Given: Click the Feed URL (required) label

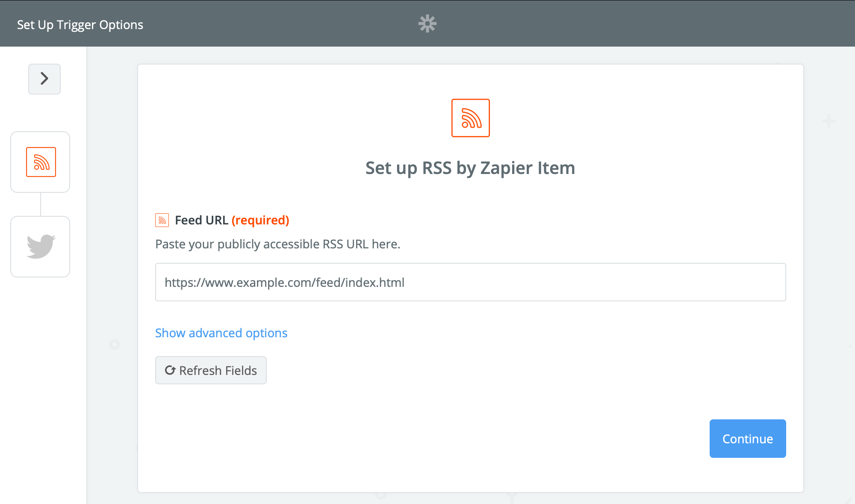Looking at the screenshot, I should [232, 220].
